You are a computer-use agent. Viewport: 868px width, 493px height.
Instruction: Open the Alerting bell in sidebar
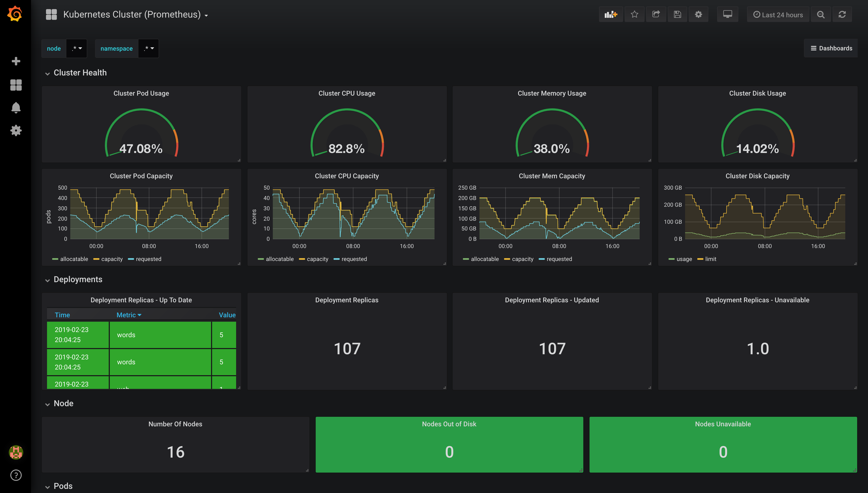click(16, 108)
